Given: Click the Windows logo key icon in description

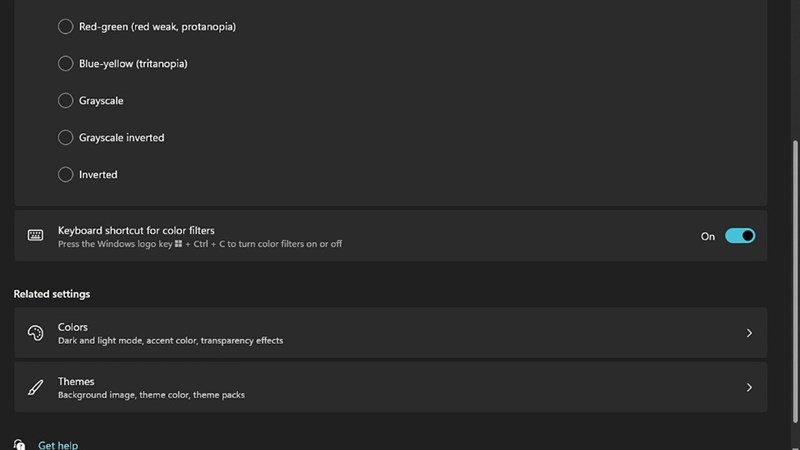Looking at the screenshot, I should pyautogui.click(x=179, y=244).
